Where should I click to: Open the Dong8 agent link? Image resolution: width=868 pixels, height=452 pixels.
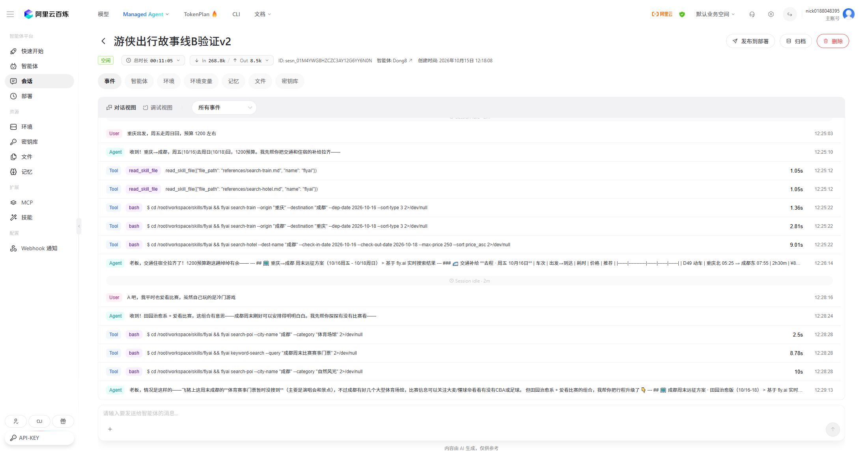(x=402, y=60)
